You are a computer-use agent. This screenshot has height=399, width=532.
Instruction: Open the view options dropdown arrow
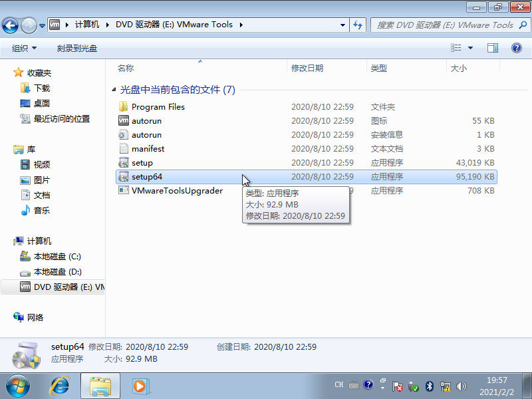click(471, 48)
